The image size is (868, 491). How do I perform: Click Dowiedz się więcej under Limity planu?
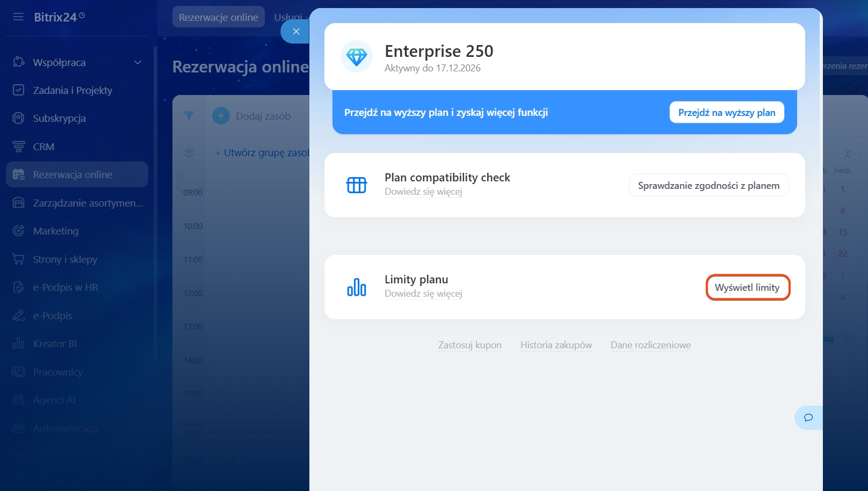coord(423,294)
